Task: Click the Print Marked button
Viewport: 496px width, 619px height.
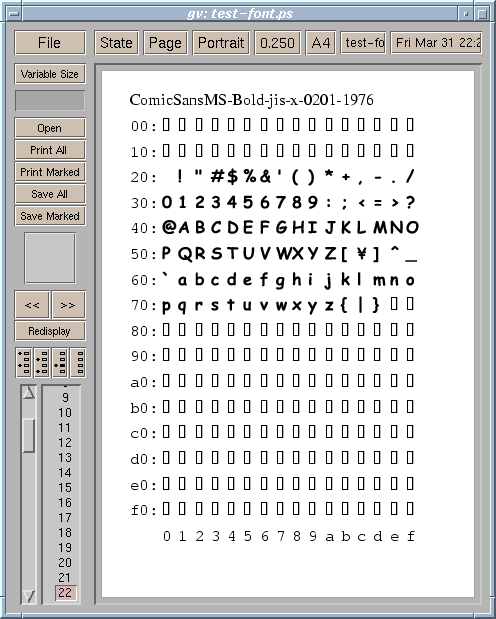Action: coord(50,172)
